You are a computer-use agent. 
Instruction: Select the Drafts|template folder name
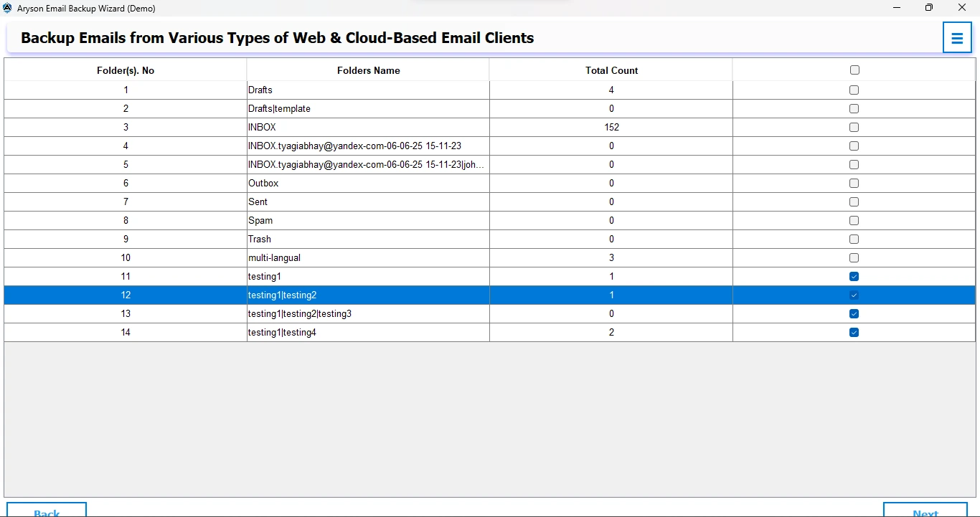[279, 109]
